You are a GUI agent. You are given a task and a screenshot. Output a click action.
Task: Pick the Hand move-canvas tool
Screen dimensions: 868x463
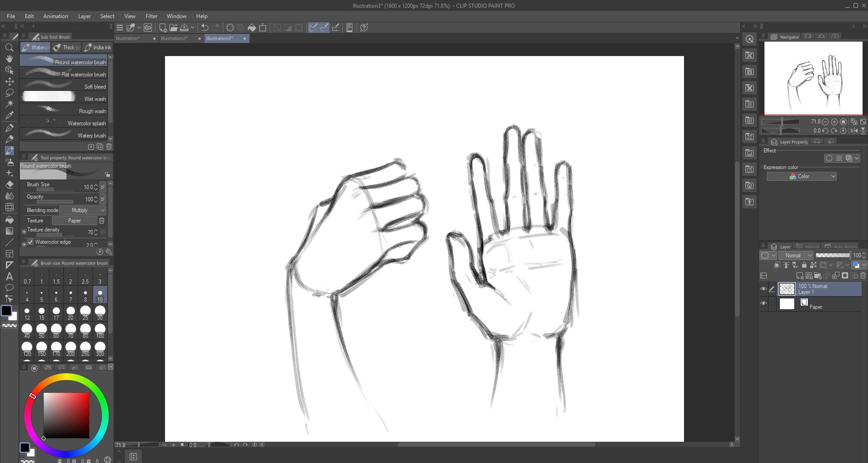(9, 59)
